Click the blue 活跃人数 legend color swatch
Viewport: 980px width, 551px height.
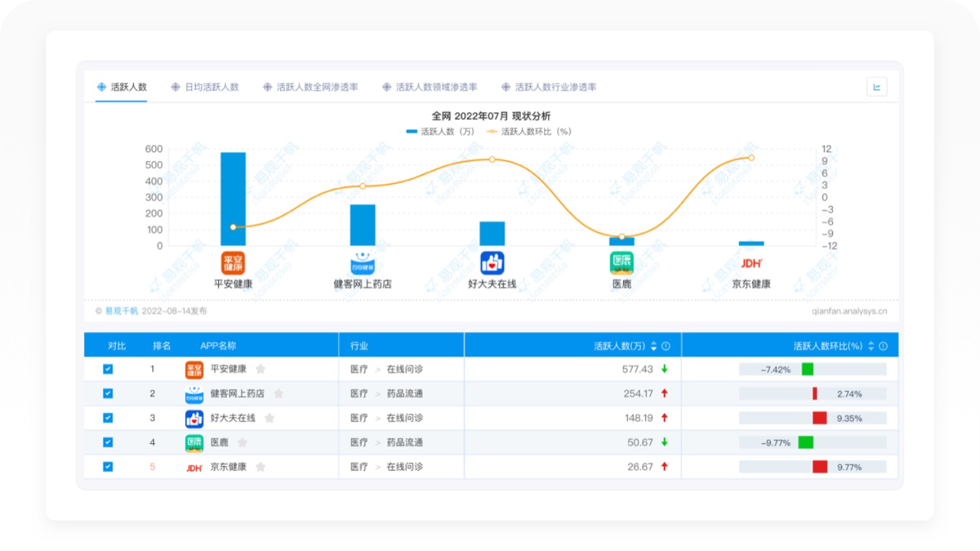tap(412, 131)
